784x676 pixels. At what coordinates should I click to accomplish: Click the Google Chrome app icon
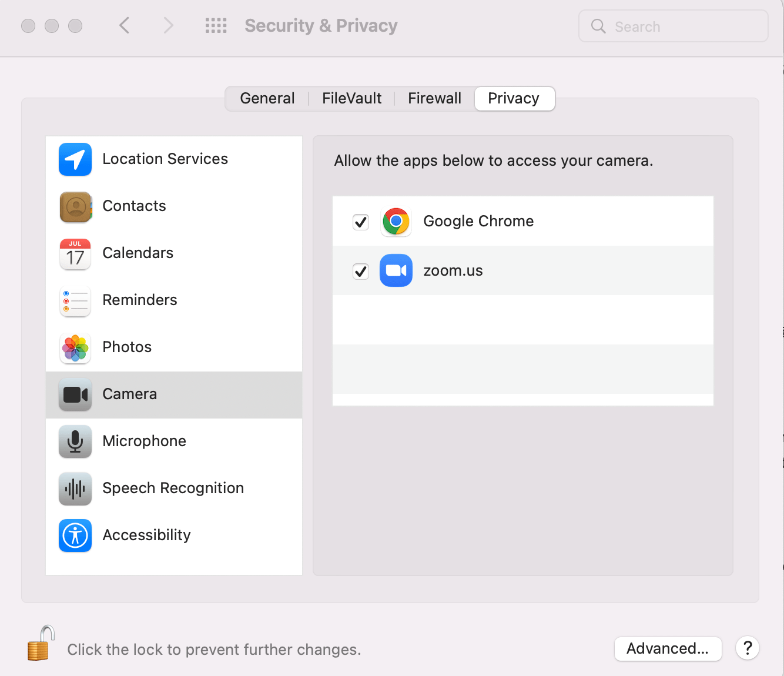(396, 222)
